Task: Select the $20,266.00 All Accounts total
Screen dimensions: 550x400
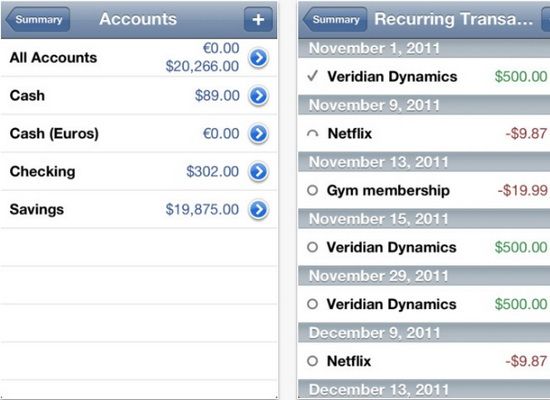Action: pos(202,66)
